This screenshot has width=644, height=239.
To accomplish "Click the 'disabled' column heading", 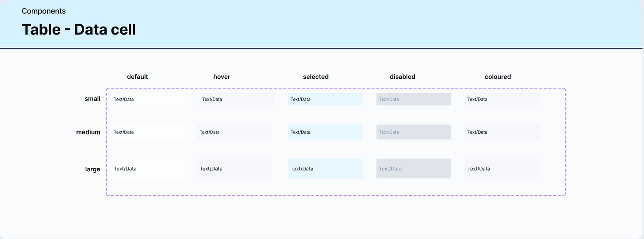I will (402, 77).
